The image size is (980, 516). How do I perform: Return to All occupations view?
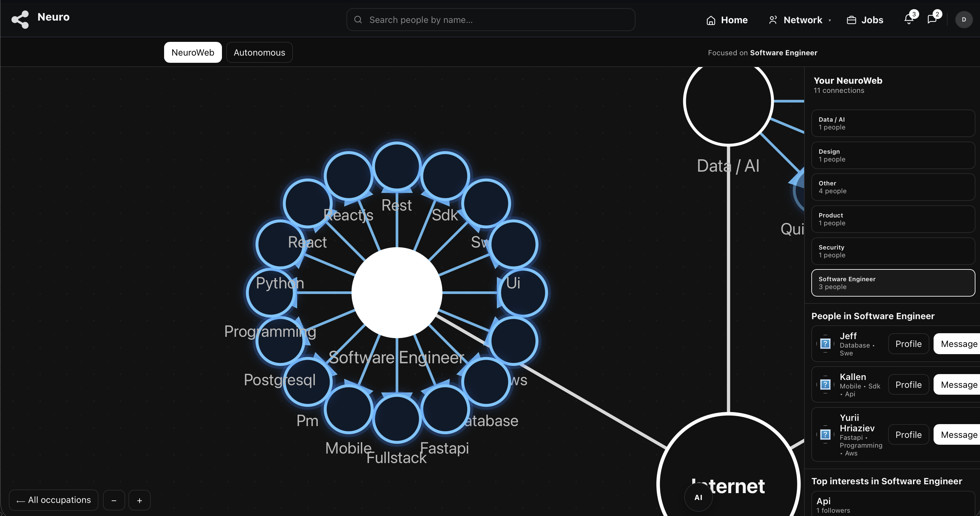pos(54,500)
